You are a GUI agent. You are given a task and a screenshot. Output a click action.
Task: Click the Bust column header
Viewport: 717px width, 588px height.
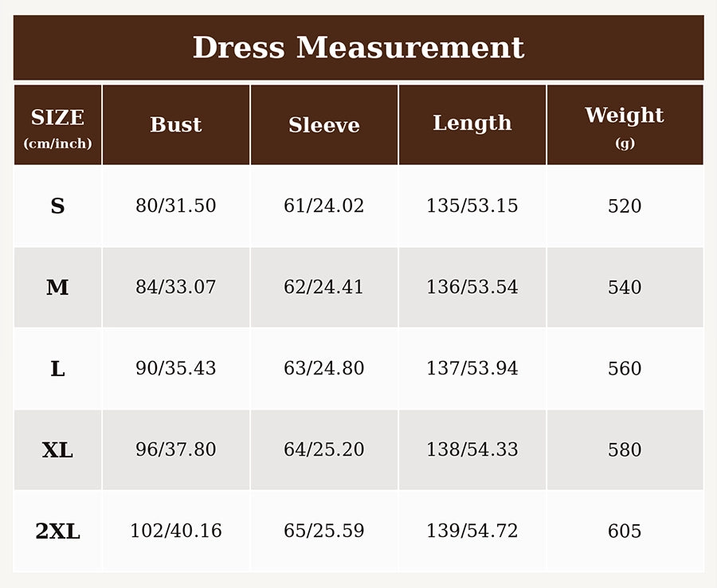point(176,125)
